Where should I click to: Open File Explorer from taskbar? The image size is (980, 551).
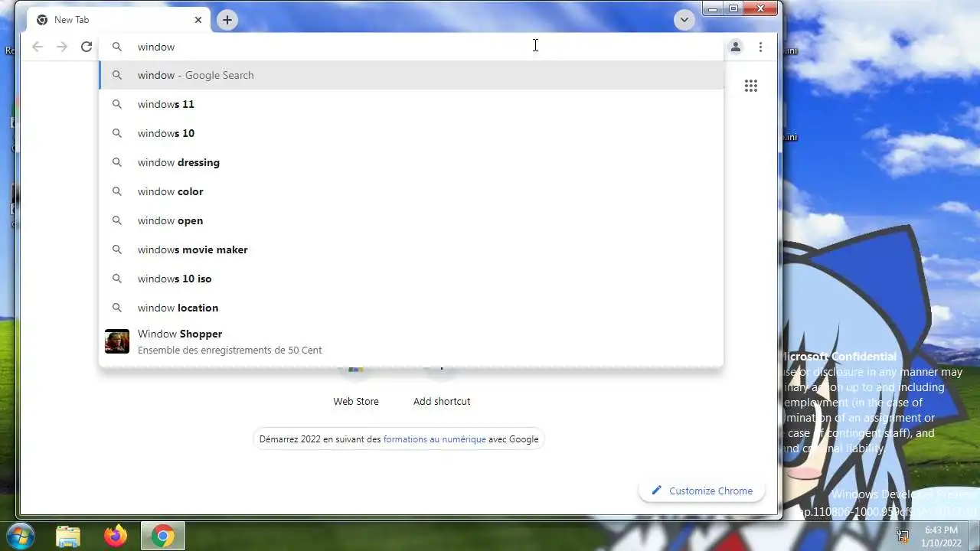click(68, 536)
